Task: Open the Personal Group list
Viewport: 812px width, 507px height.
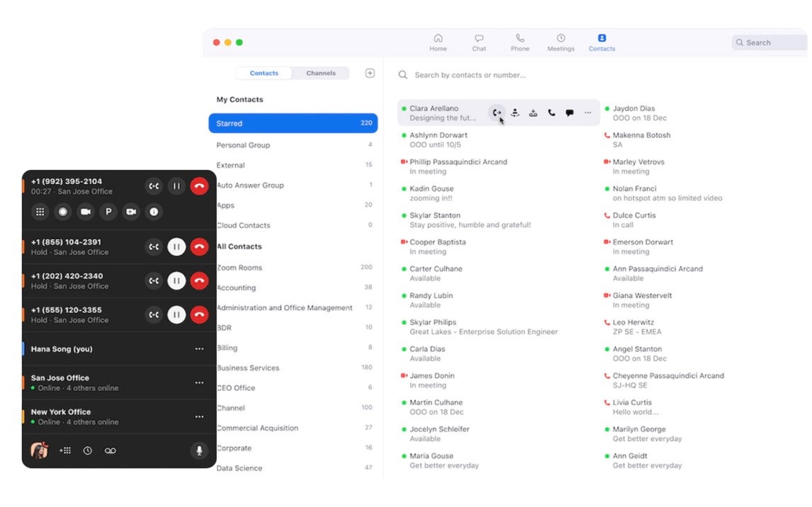Action: pos(293,145)
